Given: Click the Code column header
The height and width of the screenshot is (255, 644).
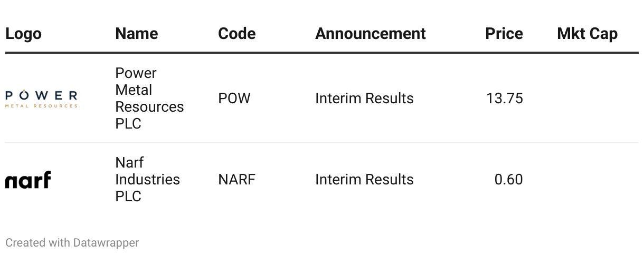Looking at the screenshot, I should coord(236,34).
